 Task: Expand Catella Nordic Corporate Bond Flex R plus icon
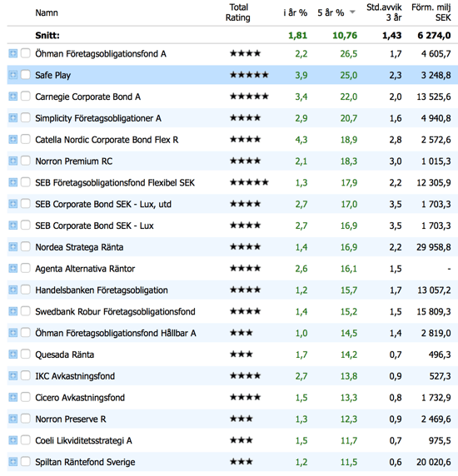tap(12, 140)
